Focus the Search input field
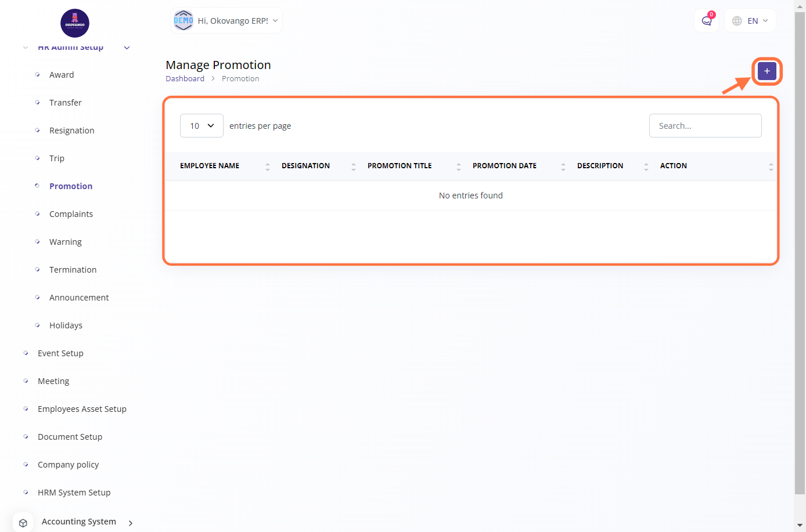 705,126
